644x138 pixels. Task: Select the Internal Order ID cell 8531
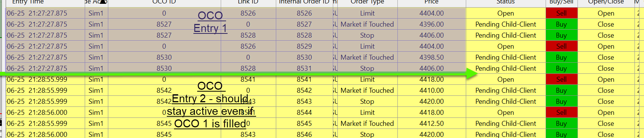tap(304, 68)
